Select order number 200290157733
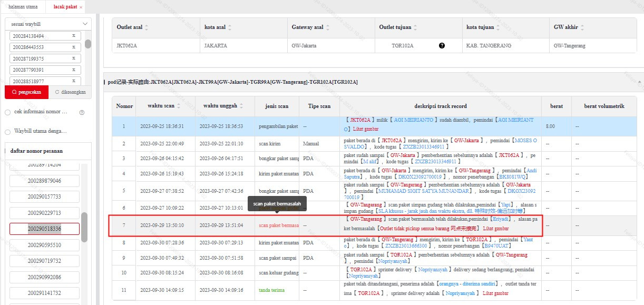The width and height of the screenshot is (644, 305). [44, 196]
